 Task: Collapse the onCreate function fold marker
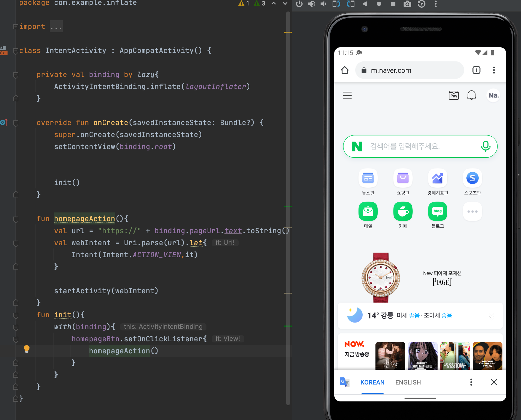pos(16,123)
